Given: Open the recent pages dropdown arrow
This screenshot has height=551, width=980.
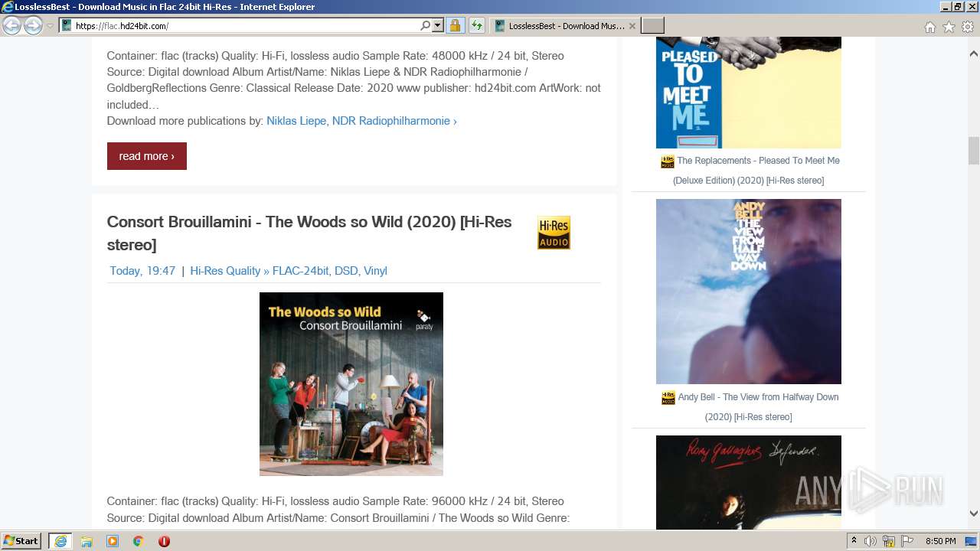Looking at the screenshot, I should [x=50, y=26].
